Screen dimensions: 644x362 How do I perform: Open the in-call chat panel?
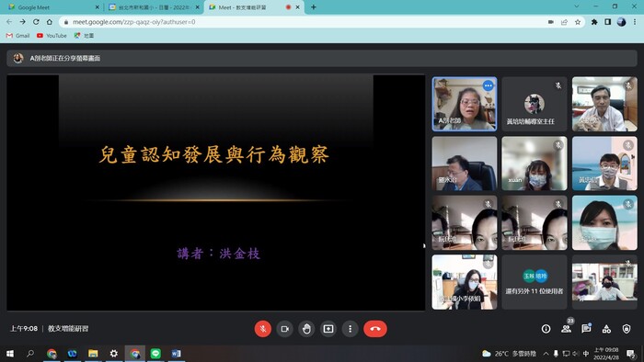(x=586, y=329)
